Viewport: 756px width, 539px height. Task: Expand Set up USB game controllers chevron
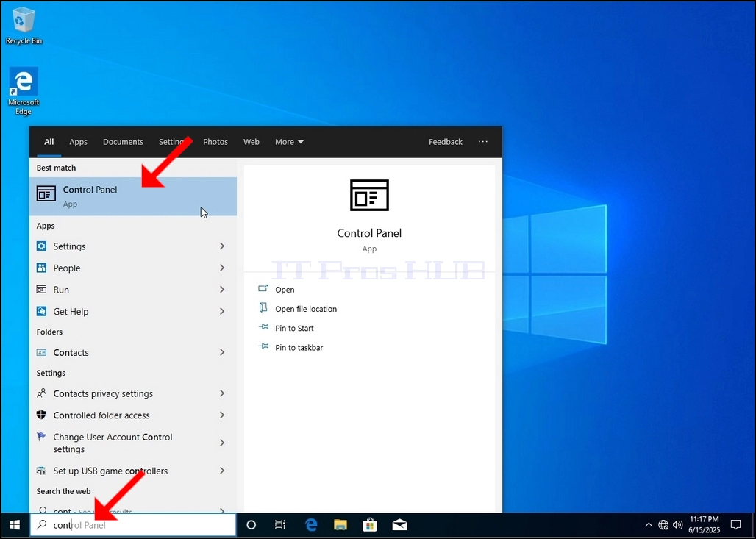(x=222, y=471)
